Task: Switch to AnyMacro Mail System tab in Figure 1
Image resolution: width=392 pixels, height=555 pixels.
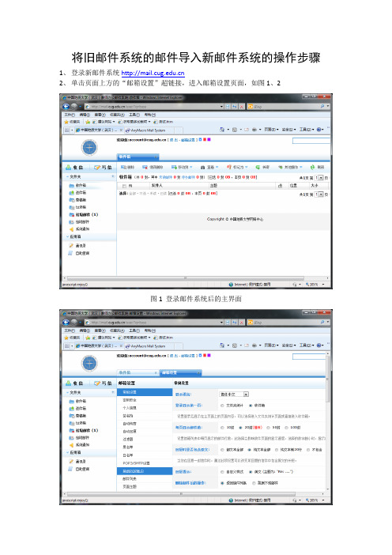Action: [x=148, y=130]
